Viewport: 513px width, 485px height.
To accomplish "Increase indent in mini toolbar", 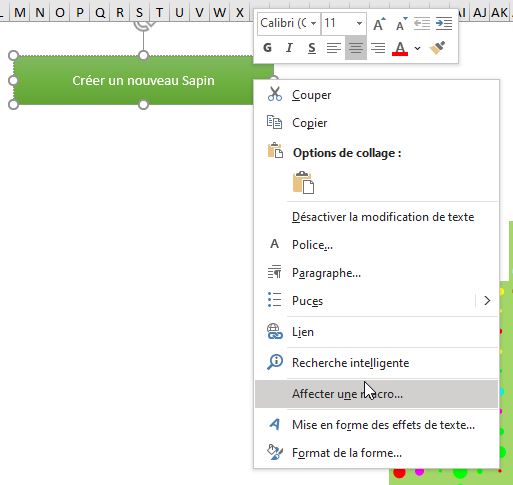I will [x=444, y=24].
